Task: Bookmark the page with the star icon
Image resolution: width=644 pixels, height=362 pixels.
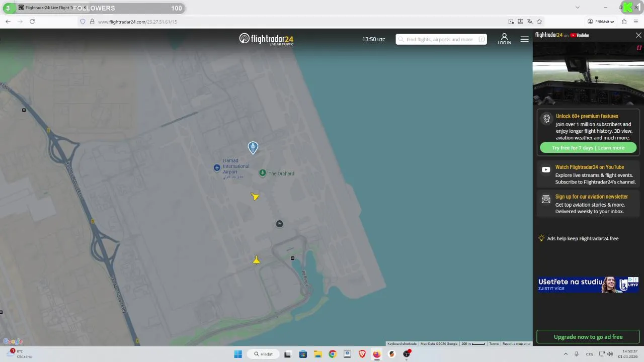Action: 539,22
